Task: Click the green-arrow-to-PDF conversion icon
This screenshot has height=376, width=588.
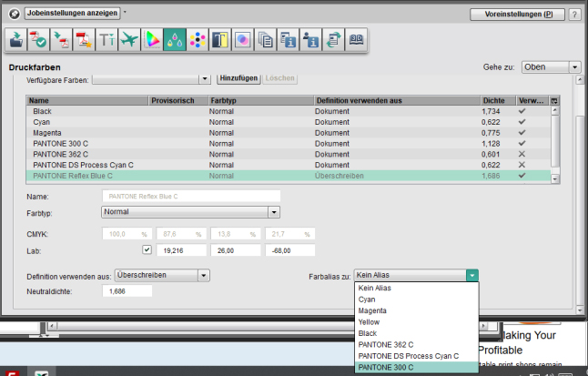Action: click(61, 39)
